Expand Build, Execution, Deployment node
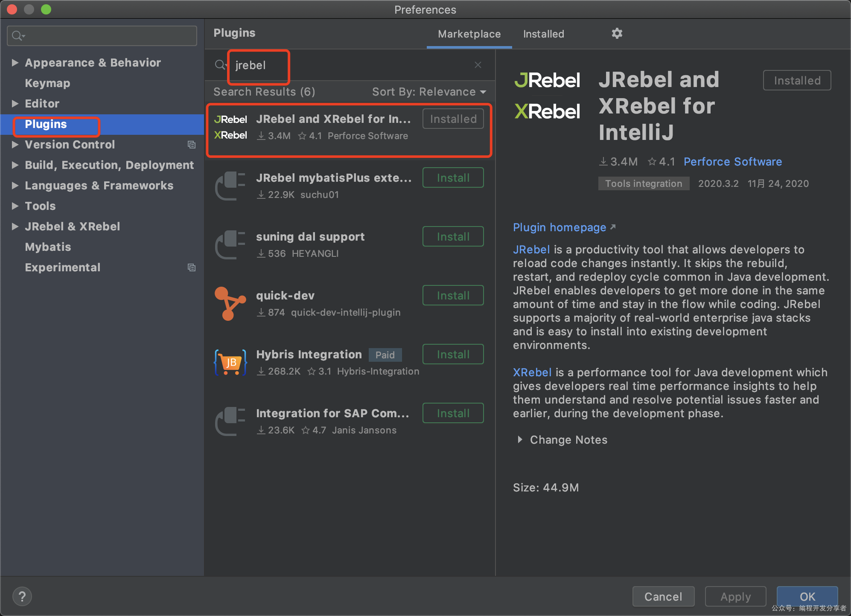Screen dimensions: 851x616 pyautogui.click(x=15, y=165)
